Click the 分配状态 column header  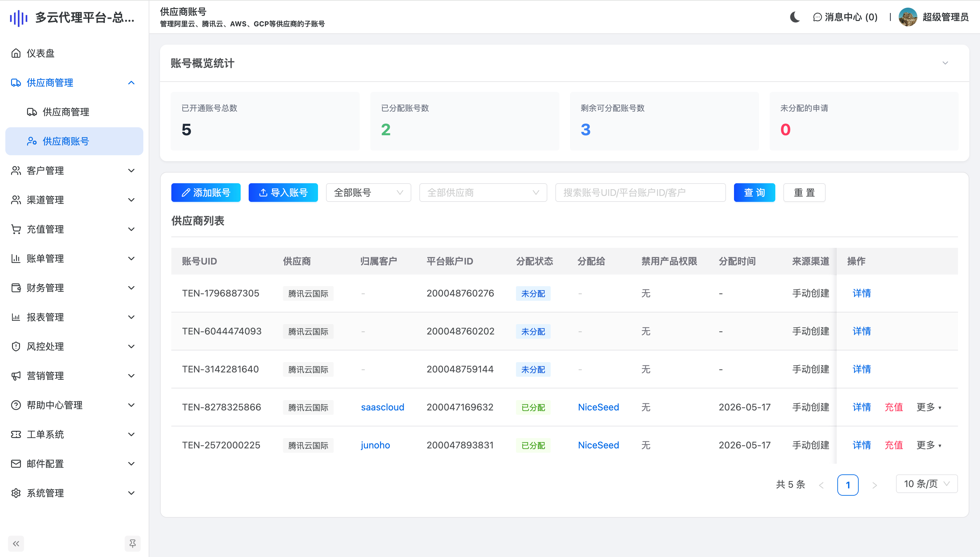pos(535,261)
